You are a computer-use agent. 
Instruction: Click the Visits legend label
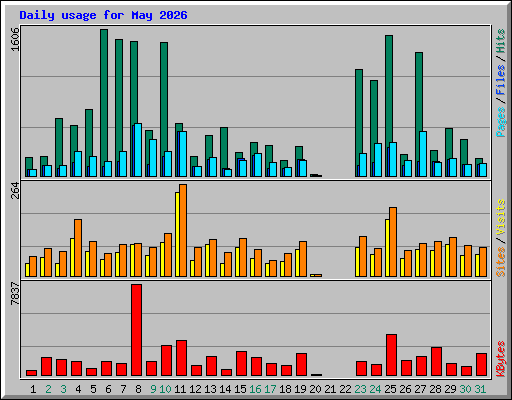point(501,217)
